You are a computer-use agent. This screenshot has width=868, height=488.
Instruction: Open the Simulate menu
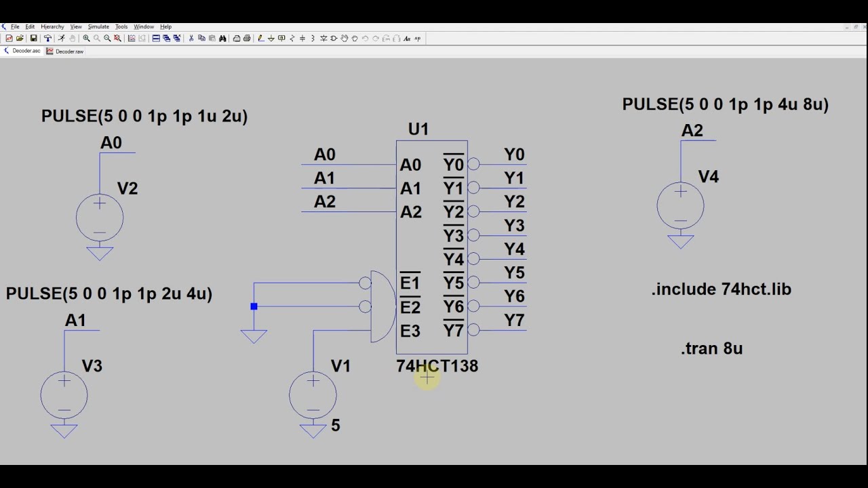tap(98, 26)
